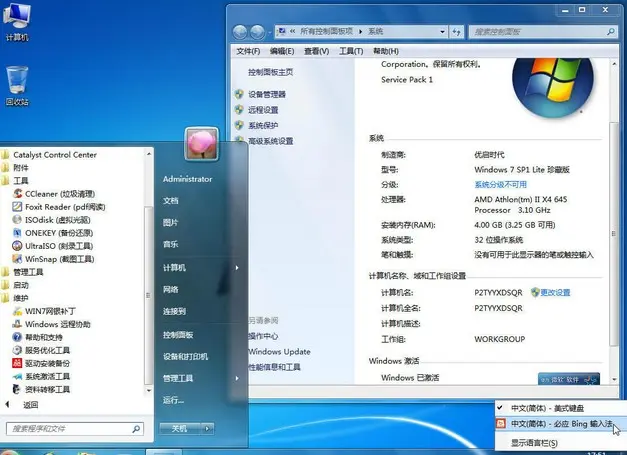Open 高级系统设置 from the sidebar

click(x=271, y=141)
